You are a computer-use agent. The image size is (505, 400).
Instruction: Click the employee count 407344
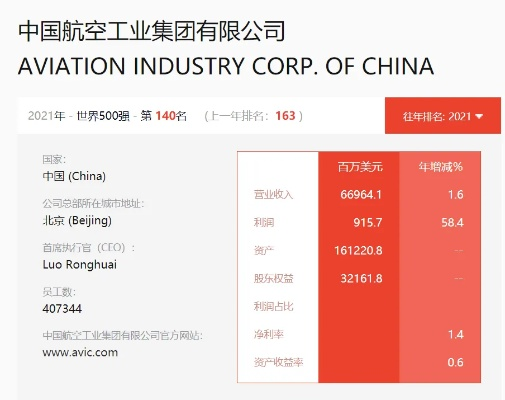62,309
